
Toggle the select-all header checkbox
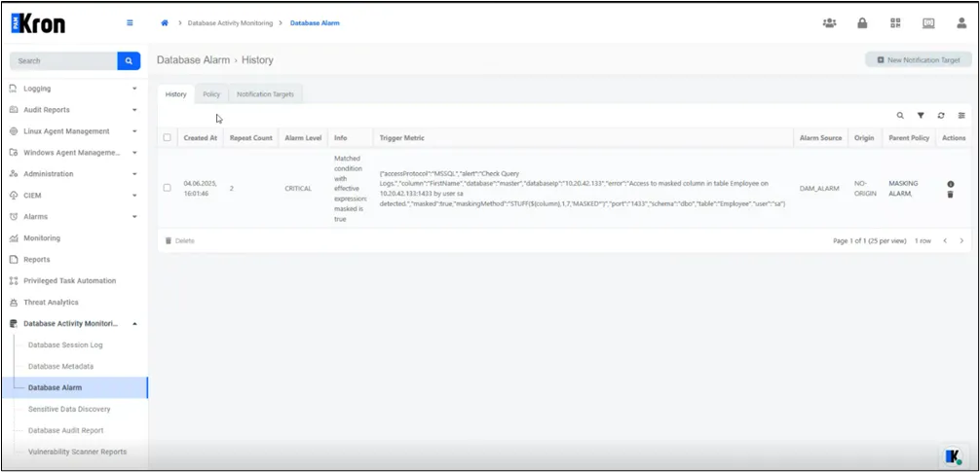click(x=167, y=137)
